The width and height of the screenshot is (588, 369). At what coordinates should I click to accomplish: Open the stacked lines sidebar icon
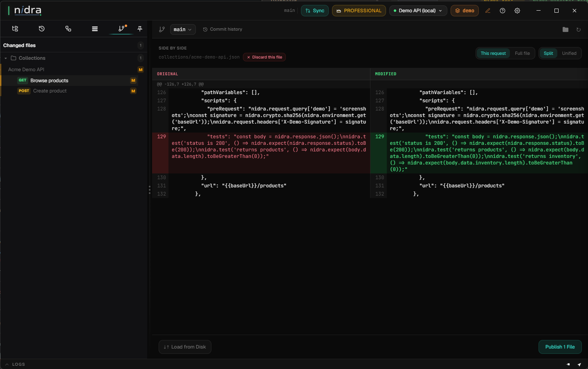pos(95,29)
